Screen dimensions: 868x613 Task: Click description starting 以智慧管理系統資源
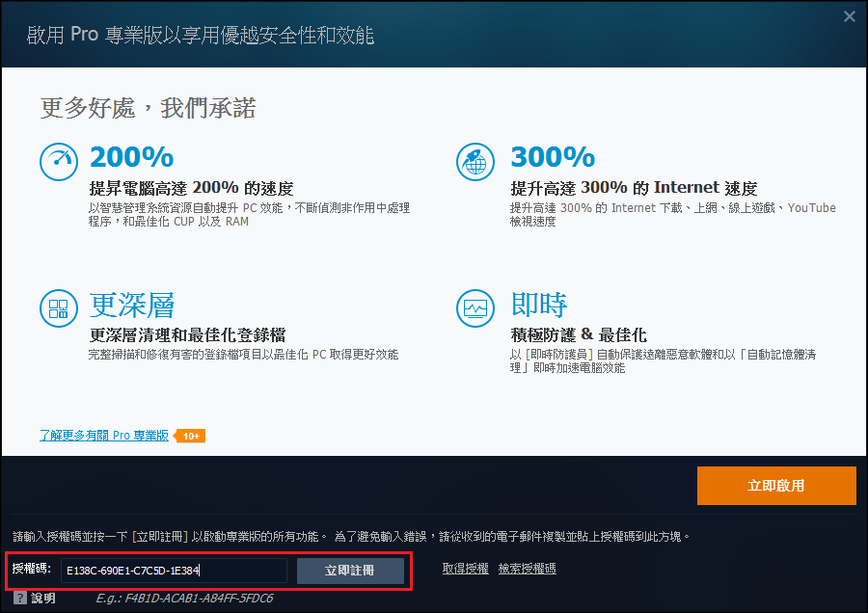(249, 215)
